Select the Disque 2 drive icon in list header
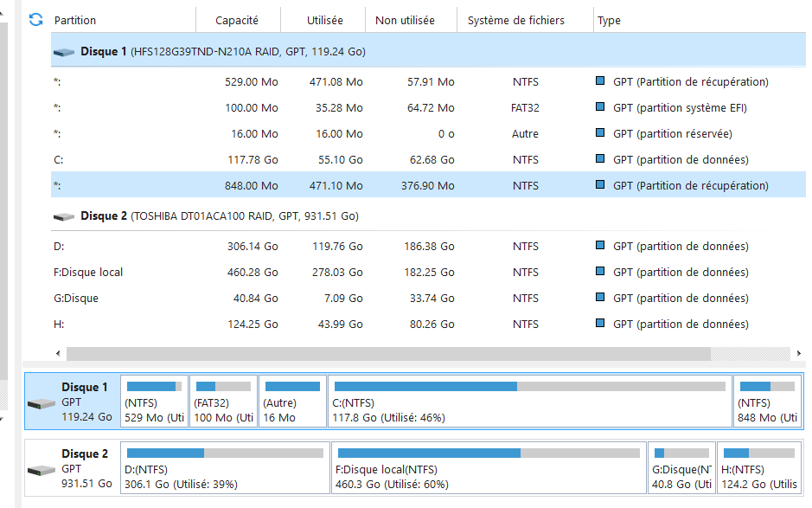The width and height of the screenshot is (812, 508). pos(64,216)
